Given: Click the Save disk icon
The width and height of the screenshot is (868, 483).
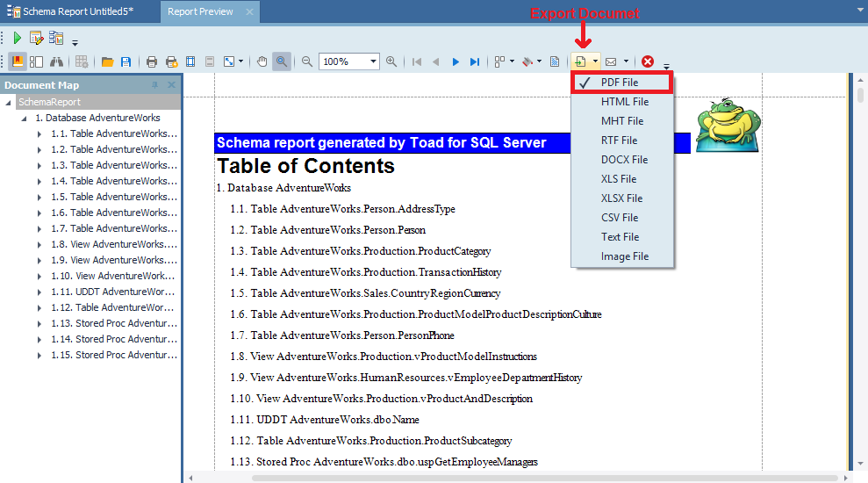Looking at the screenshot, I should [x=126, y=61].
